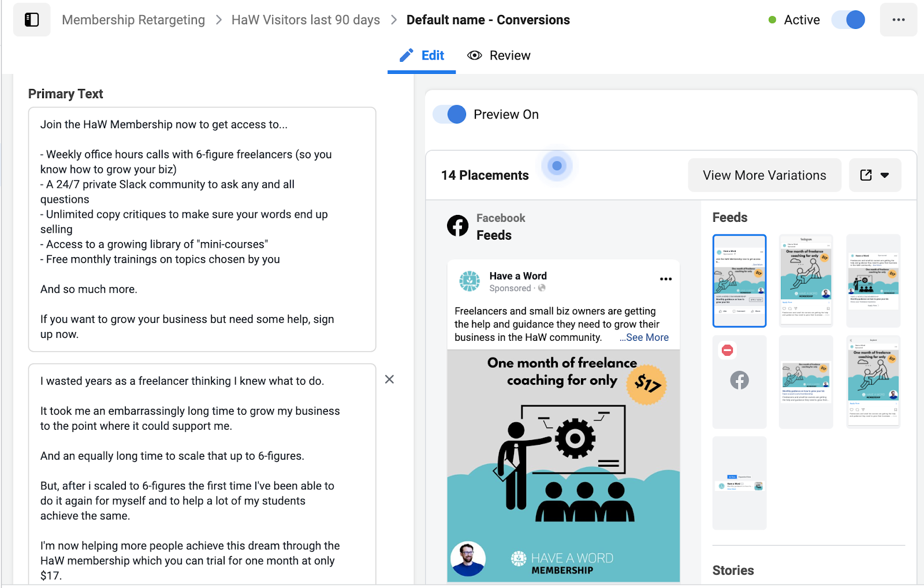Click the Primary Text heading
Screen dimensions: 924x588
66,94
